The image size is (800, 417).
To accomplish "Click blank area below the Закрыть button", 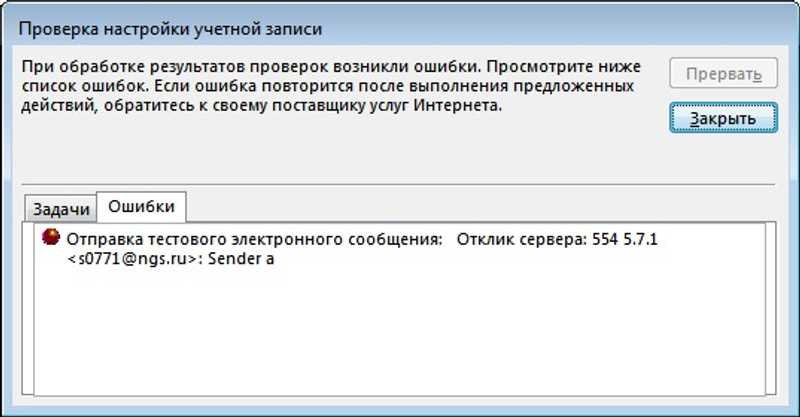I will pyautogui.click(x=723, y=155).
